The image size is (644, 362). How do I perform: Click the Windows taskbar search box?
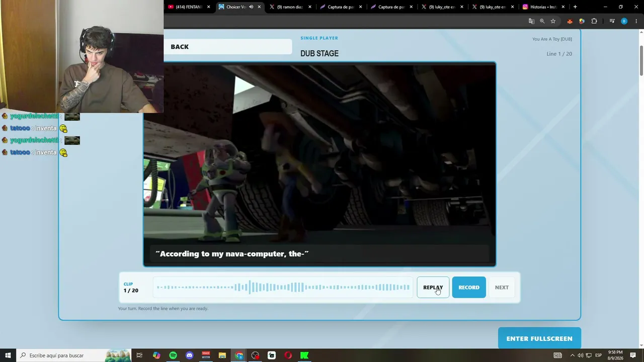pos(74,355)
